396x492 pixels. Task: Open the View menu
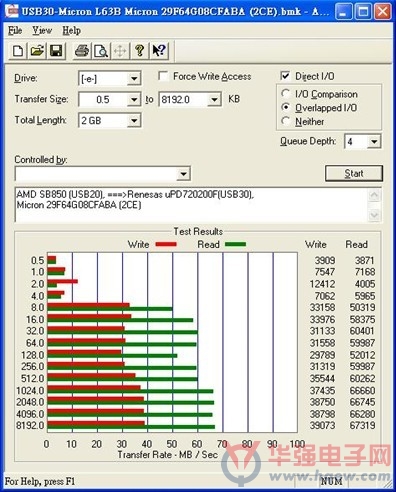[42, 31]
